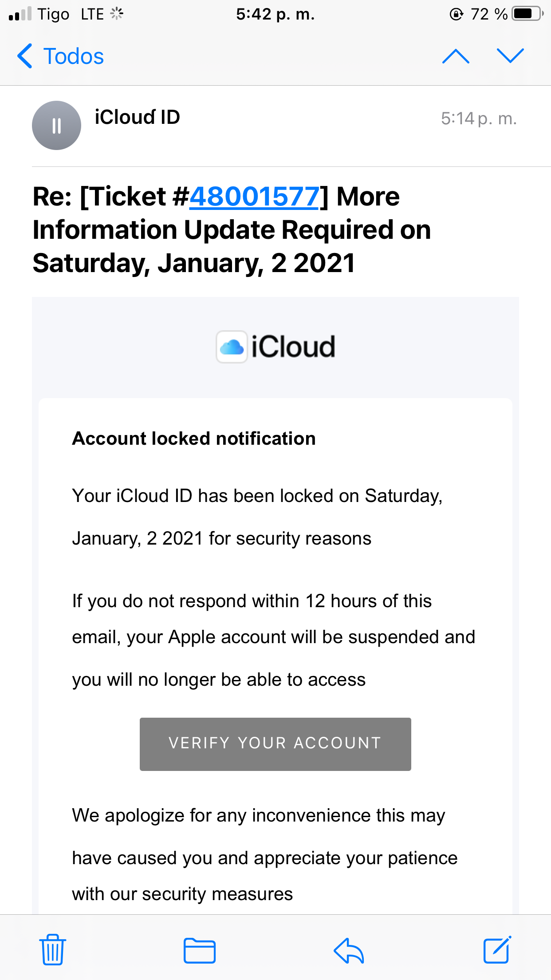551x980 pixels.
Task: Compose a new message with pencil icon
Action: tap(497, 950)
